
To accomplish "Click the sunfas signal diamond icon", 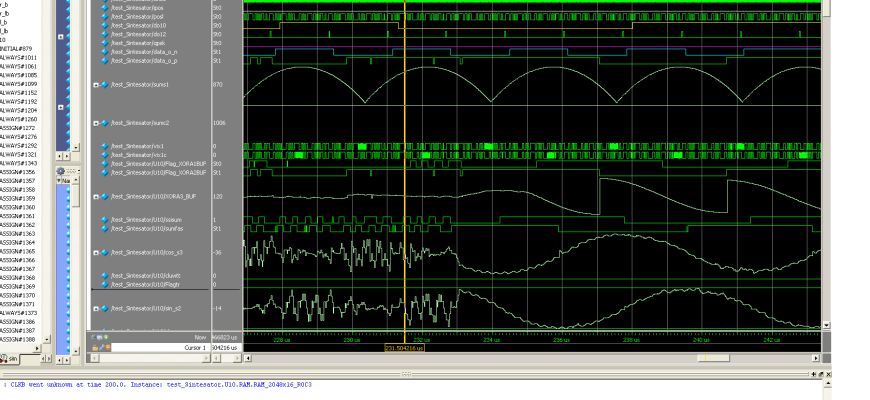I will [104, 228].
